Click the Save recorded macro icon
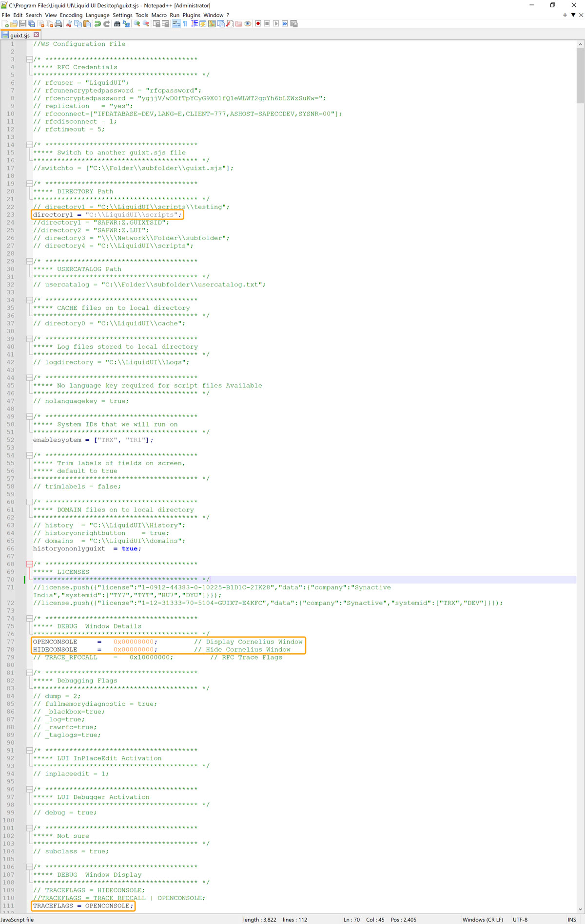 click(x=294, y=24)
